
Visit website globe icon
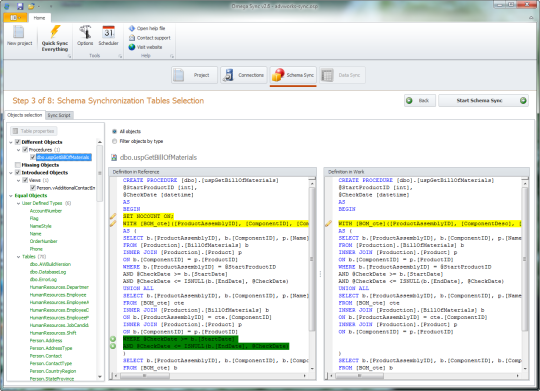click(132, 47)
